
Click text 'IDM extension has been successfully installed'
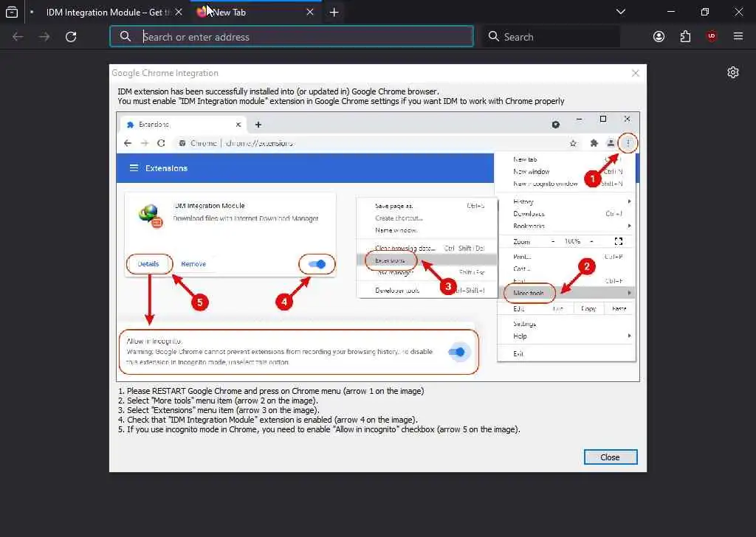click(x=278, y=91)
